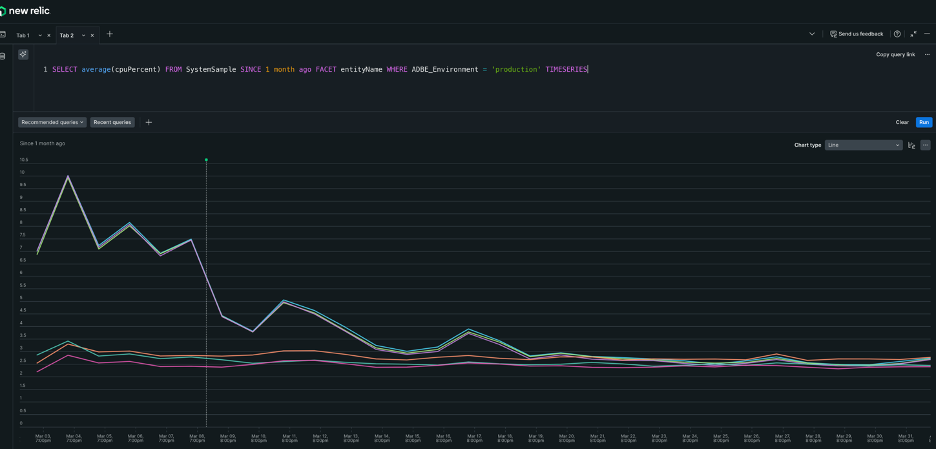Click the database icon in left sidebar
Viewport: 936px width, 450px height.
coord(3,55)
